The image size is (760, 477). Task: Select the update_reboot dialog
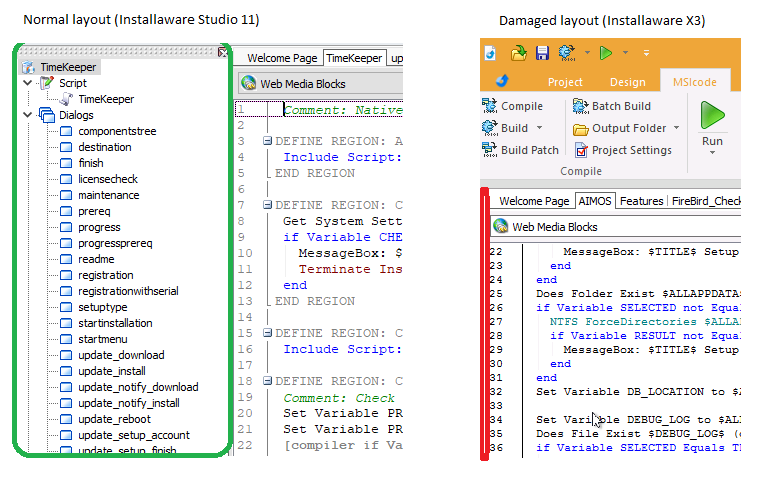[x=114, y=419]
